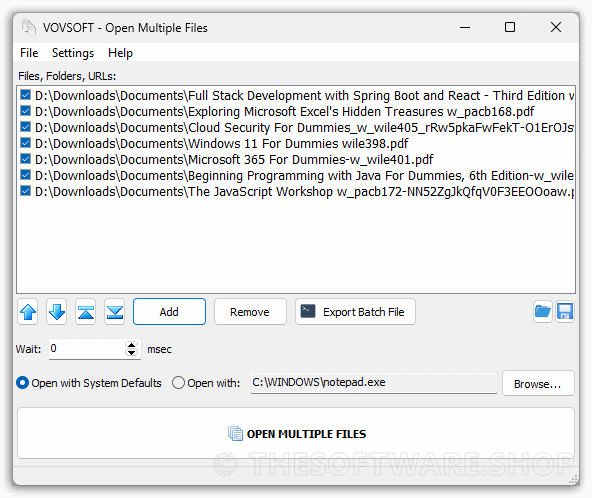Decrease Wait value with down spinner arrow
Image resolution: width=592 pixels, height=498 pixels.
point(131,353)
